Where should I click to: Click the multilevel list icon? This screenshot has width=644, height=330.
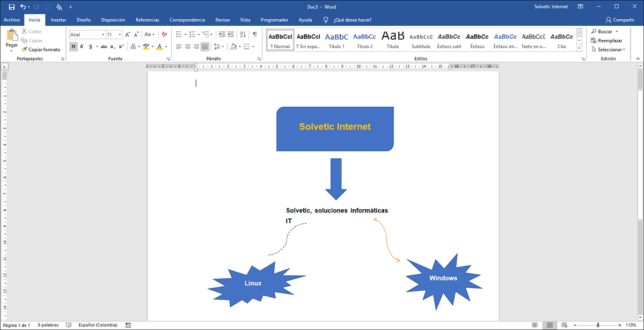click(206, 34)
